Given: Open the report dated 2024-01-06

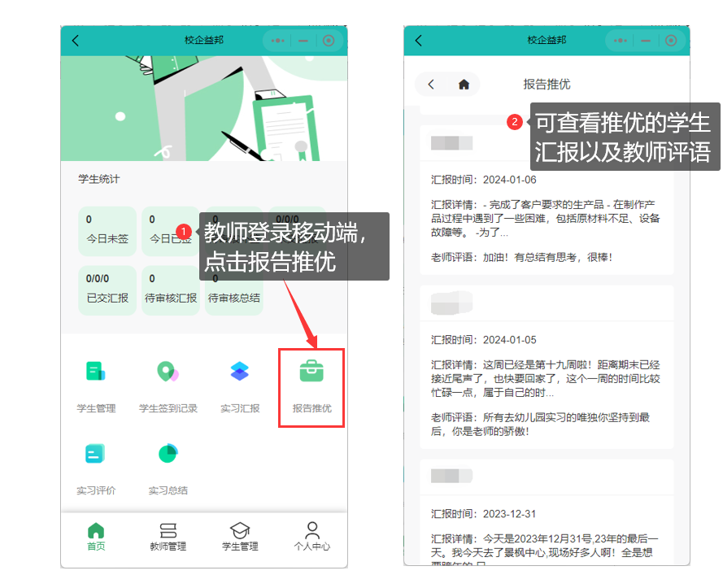Looking at the screenshot, I should click(x=547, y=203).
